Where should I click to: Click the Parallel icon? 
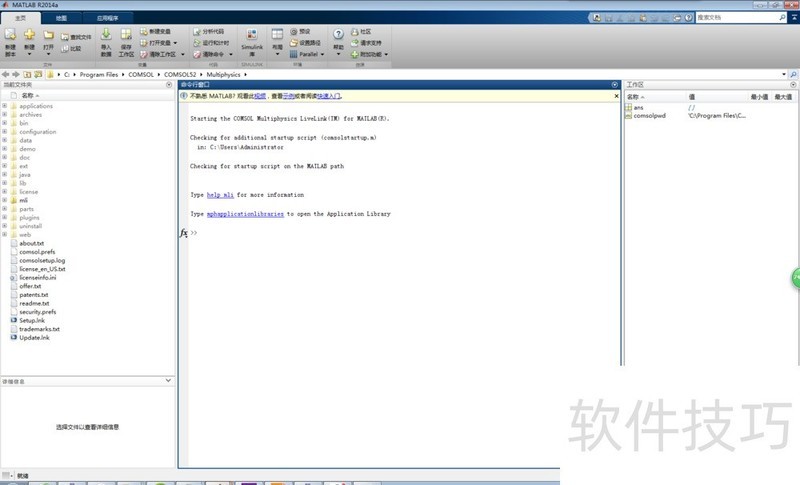pyautogui.click(x=293, y=54)
